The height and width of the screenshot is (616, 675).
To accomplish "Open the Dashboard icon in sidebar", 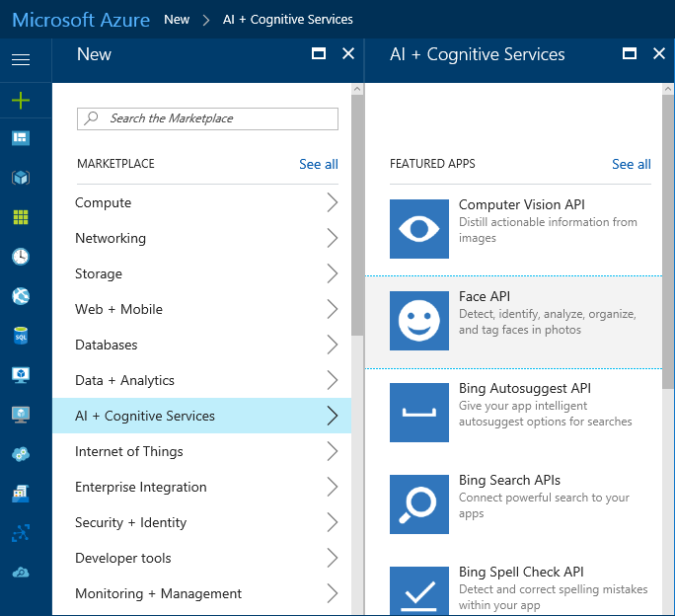I will (x=21, y=138).
